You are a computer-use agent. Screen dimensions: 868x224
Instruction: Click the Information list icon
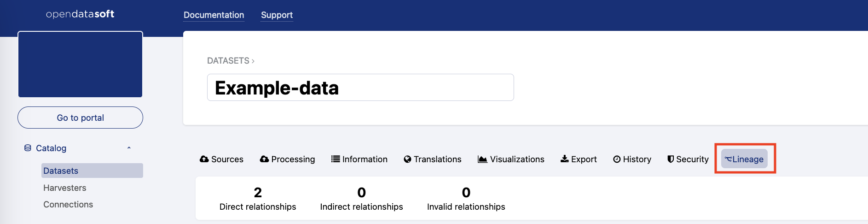click(x=336, y=159)
